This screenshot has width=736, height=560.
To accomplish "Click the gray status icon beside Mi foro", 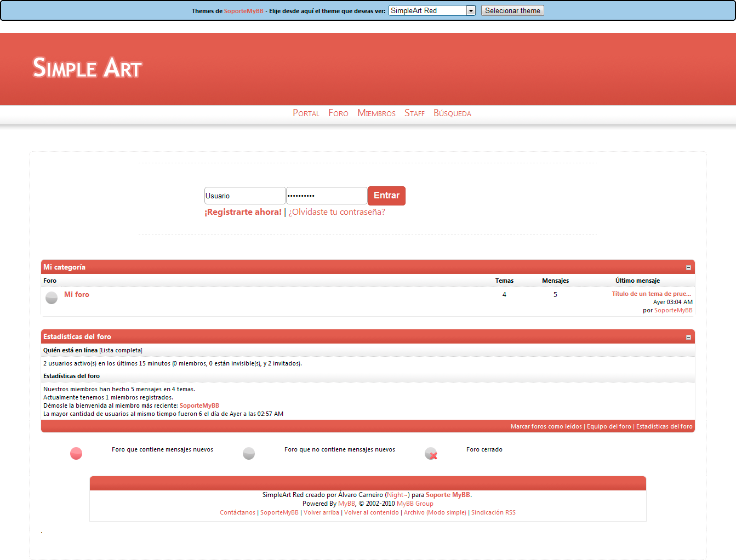I will [x=52, y=298].
